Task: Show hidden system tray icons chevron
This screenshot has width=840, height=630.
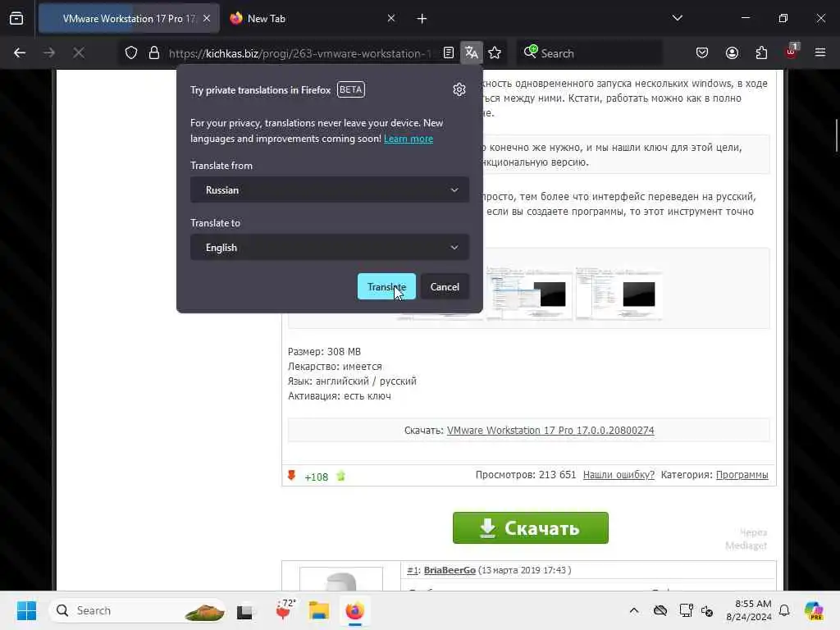Action: tap(634, 610)
